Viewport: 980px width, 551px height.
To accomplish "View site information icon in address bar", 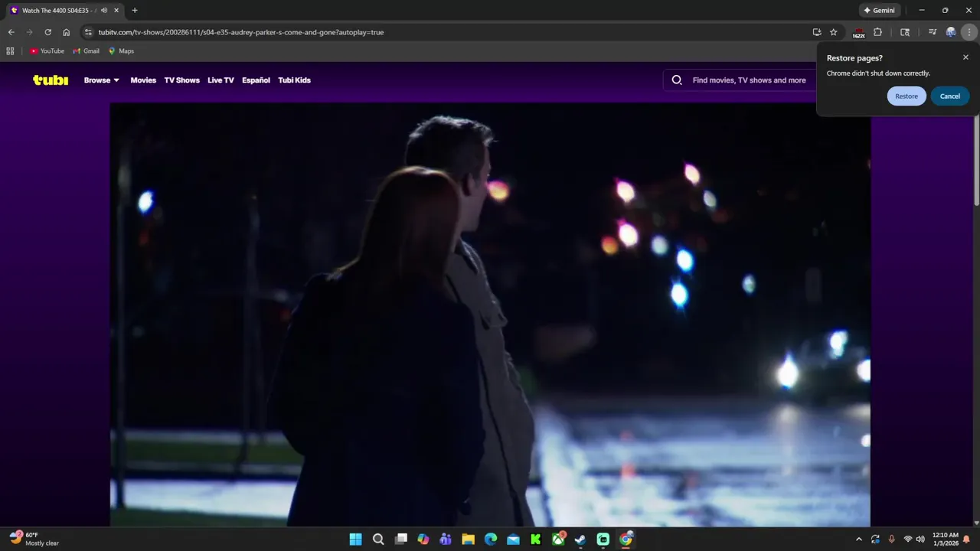I will pos(88,32).
